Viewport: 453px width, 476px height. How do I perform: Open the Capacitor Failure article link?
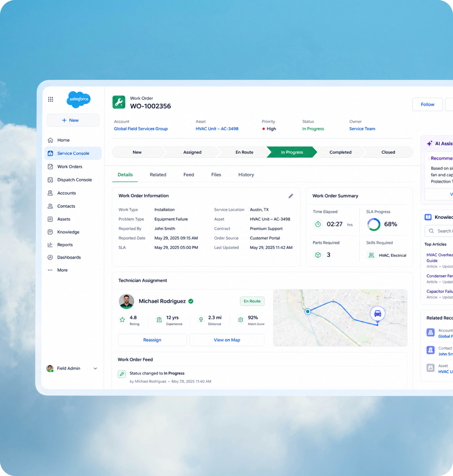(x=440, y=291)
